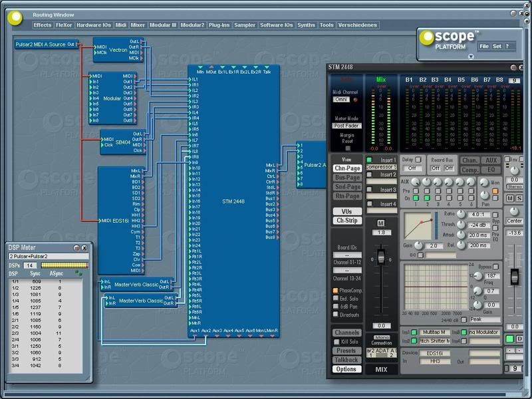This screenshot has width=532, height=399.
Task: Click the compressor Thresh knob
Action: tap(461, 224)
